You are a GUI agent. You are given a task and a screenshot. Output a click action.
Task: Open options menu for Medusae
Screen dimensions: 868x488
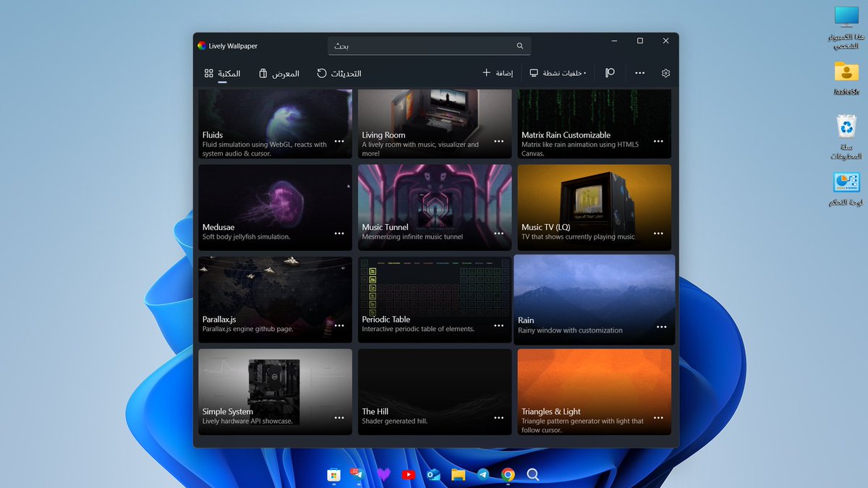coord(339,234)
